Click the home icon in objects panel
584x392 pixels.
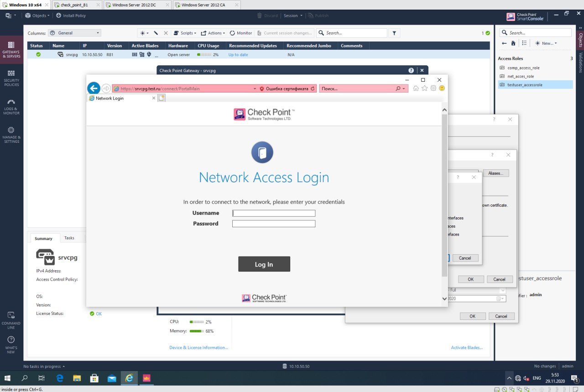click(x=513, y=43)
